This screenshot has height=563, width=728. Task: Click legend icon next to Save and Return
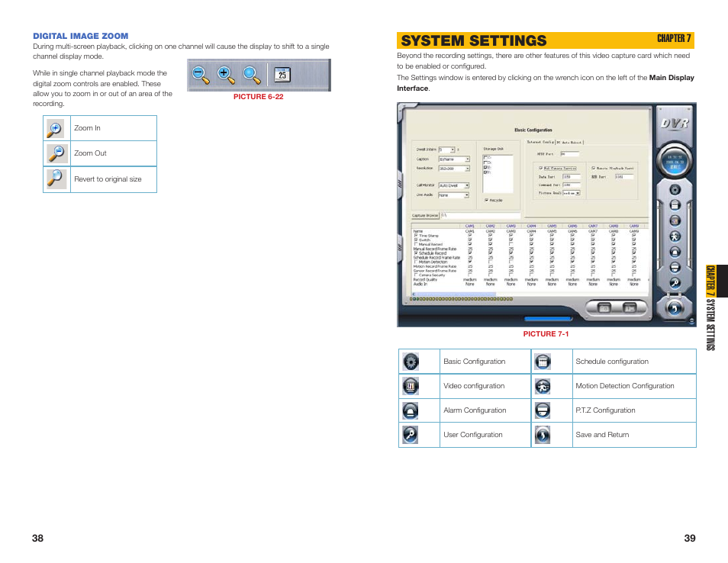(x=543, y=435)
